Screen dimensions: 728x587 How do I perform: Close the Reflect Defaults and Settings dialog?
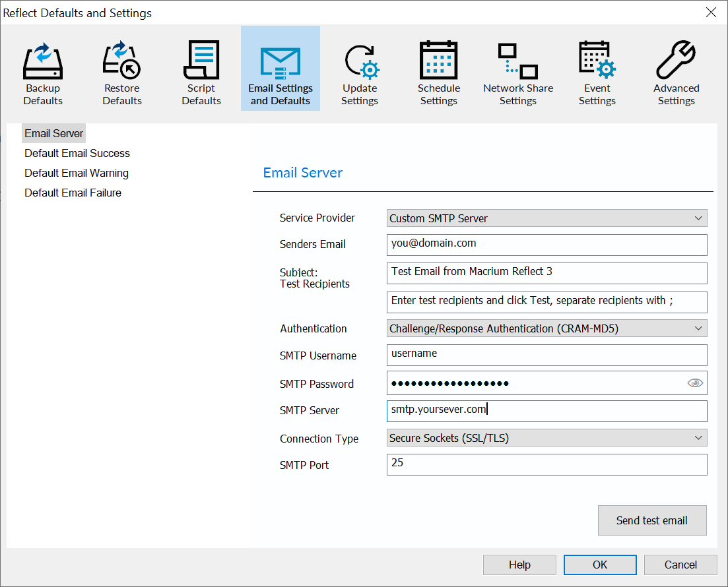(711, 13)
